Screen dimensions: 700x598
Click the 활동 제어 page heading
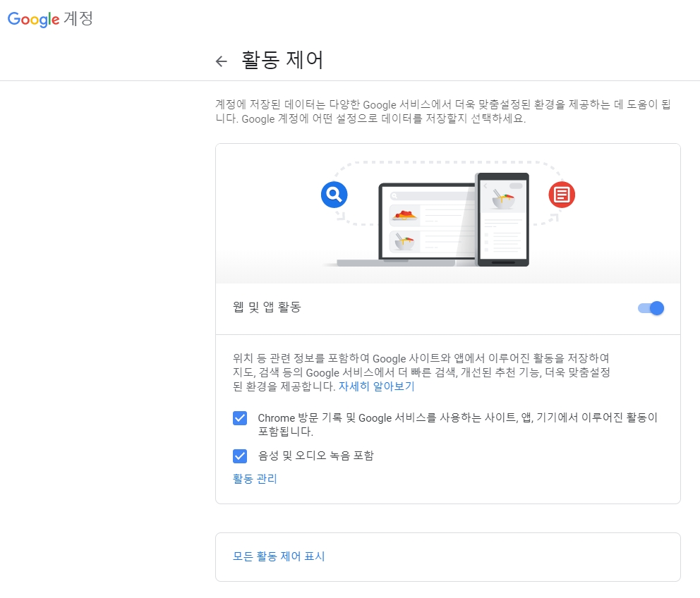click(x=282, y=60)
